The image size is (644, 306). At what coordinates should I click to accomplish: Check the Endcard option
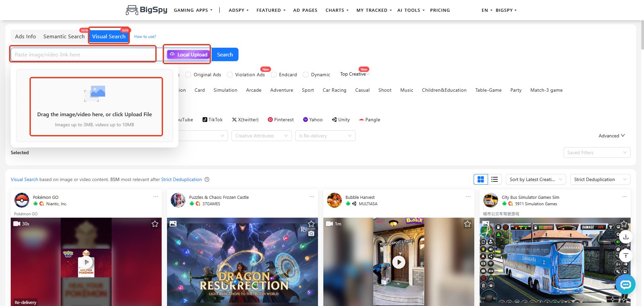click(x=274, y=75)
